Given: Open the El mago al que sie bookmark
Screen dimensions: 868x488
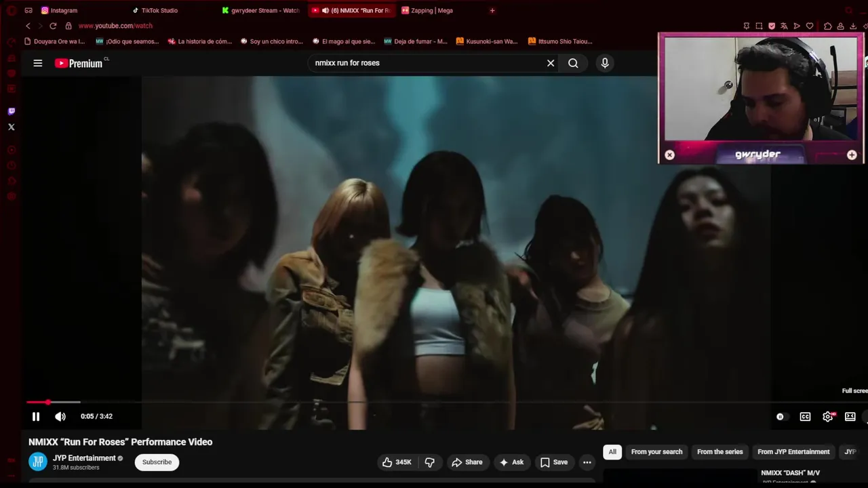Looking at the screenshot, I should [343, 41].
